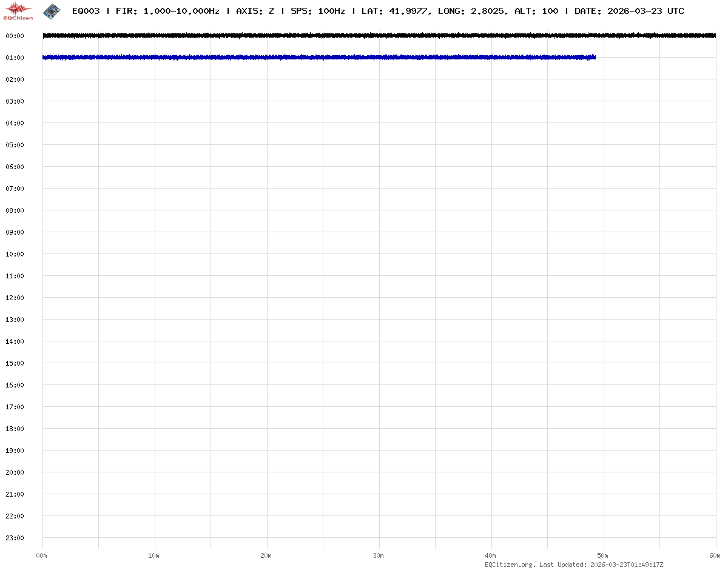Click the EQCitizen red waveform logo
728x570 pixels.
tap(18, 10)
